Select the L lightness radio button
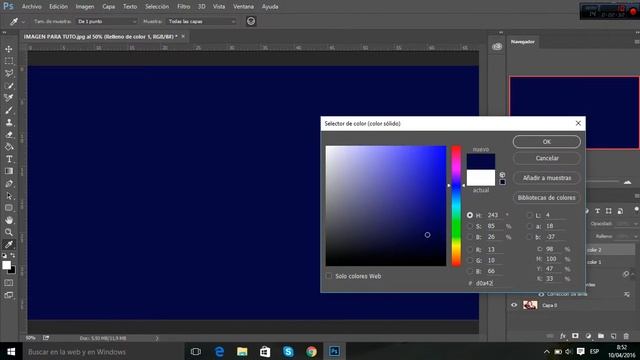 click(x=529, y=215)
